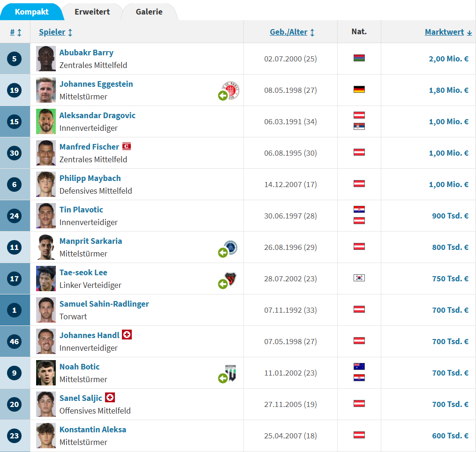Click injury icon next to Sanel Saljic
This screenshot has height=452, width=476.
tap(110, 398)
